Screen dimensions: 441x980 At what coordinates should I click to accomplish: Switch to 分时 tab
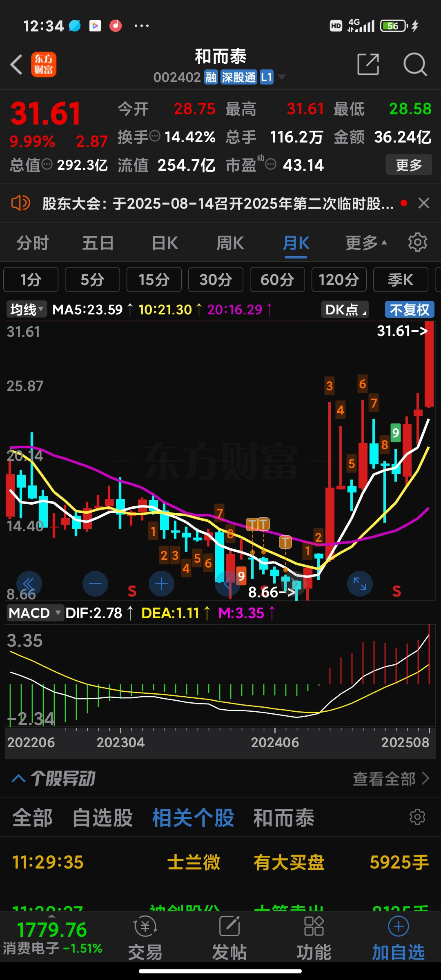click(x=33, y=243)
